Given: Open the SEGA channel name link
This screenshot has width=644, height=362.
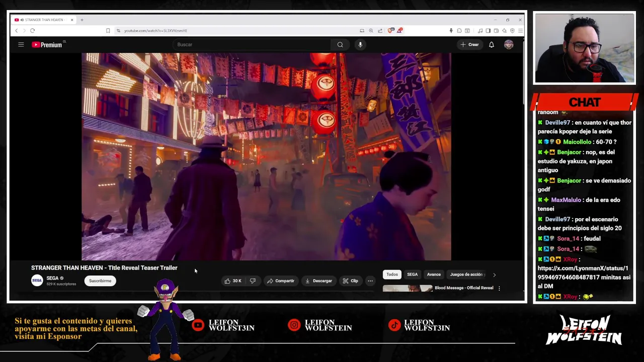Looking at the screenshot, I should (x=52, y=278).
